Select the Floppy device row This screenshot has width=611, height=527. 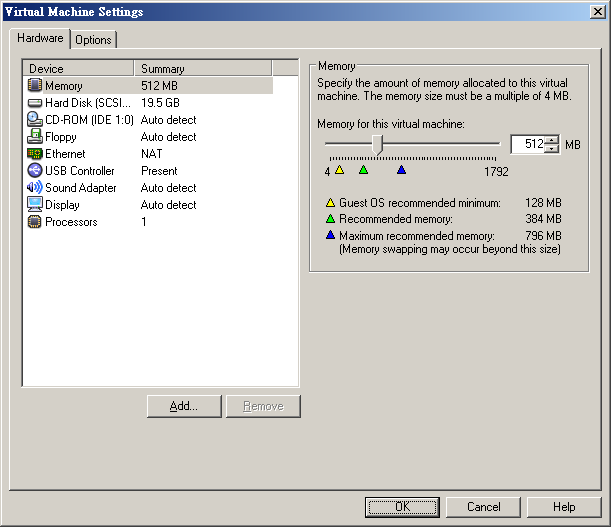(x=148, y=136)
